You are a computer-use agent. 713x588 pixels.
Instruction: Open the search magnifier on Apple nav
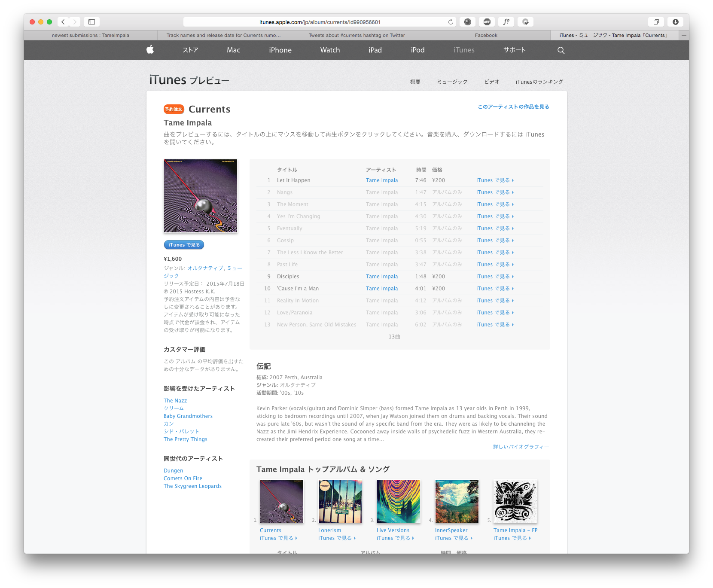coord(561,50)
